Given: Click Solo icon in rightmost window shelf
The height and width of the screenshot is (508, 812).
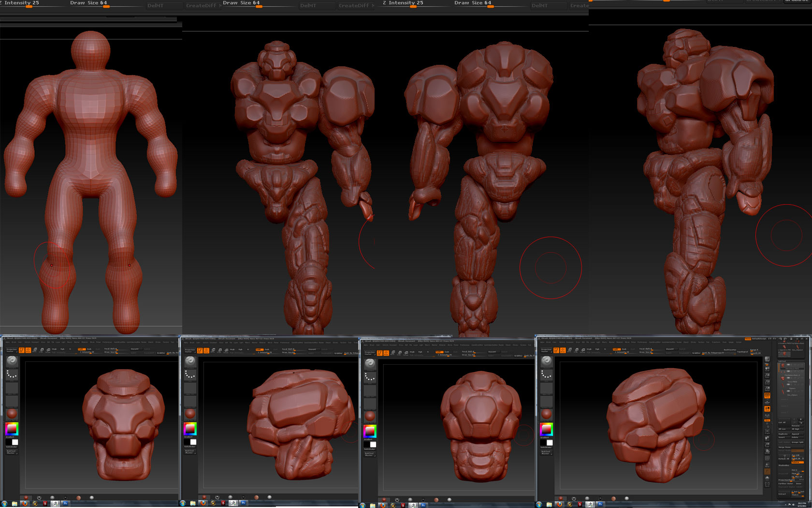Looking at the screenshot, I should tap(767, 478).
